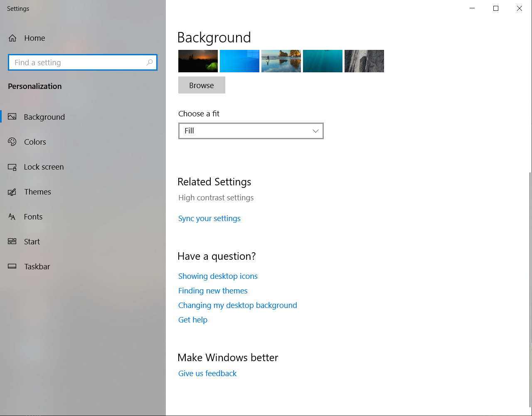
Task: Choose the gray rock cliff wallpaper
Action: pos(364,61)
